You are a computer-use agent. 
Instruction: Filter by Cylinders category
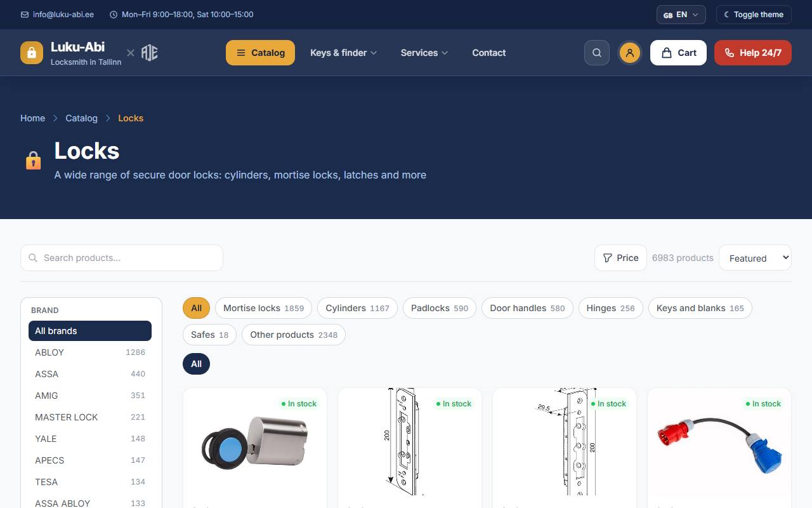[x=357, y=308]
